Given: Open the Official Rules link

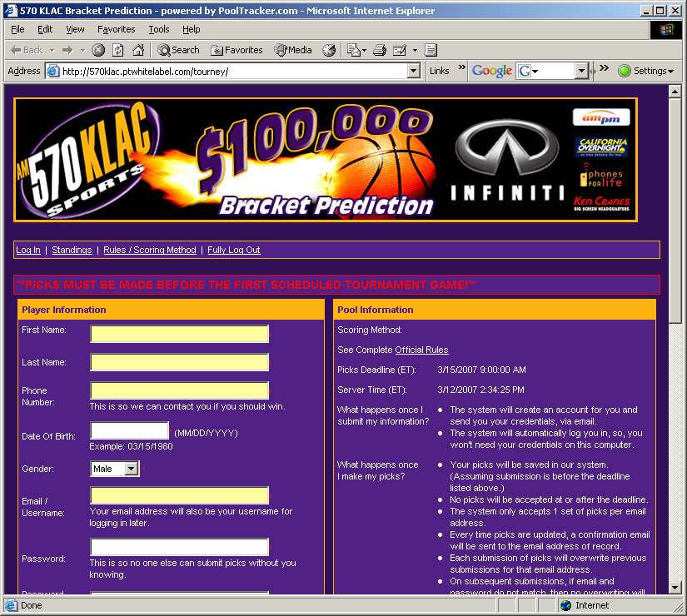Looking at the screenshot, I should [x=421, y=350].
